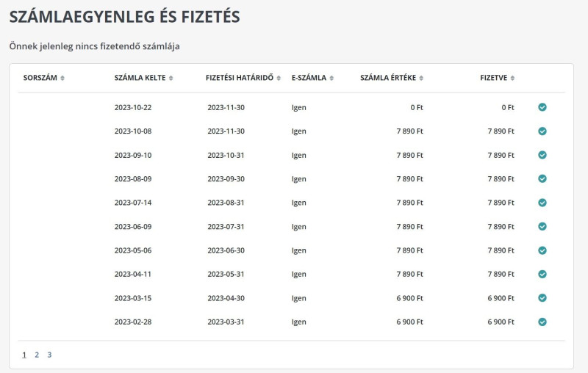Sort by Fizetési határidő column
Image resolution: width=588 pixels, height=373 pixels.
243,78
